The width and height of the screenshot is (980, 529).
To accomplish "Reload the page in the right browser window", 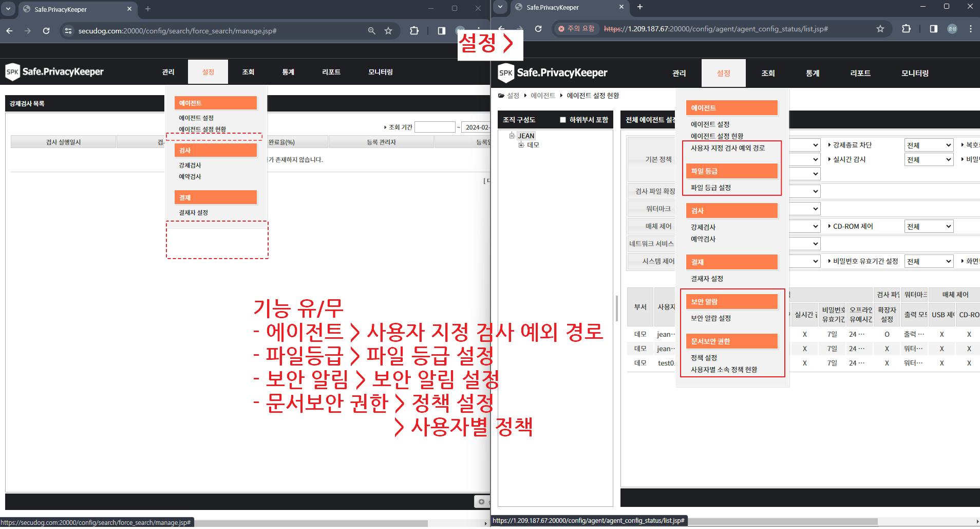I will (x=538, y=29).
